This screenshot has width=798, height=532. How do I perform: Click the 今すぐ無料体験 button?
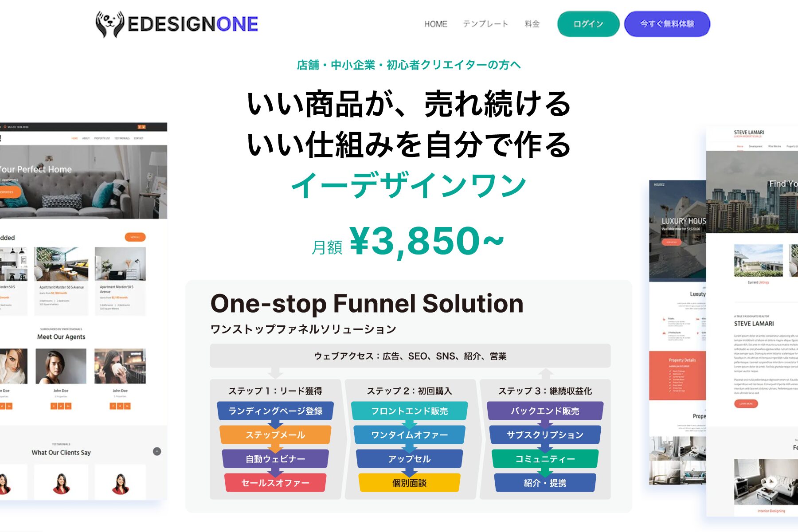click(x=667, y=24)
